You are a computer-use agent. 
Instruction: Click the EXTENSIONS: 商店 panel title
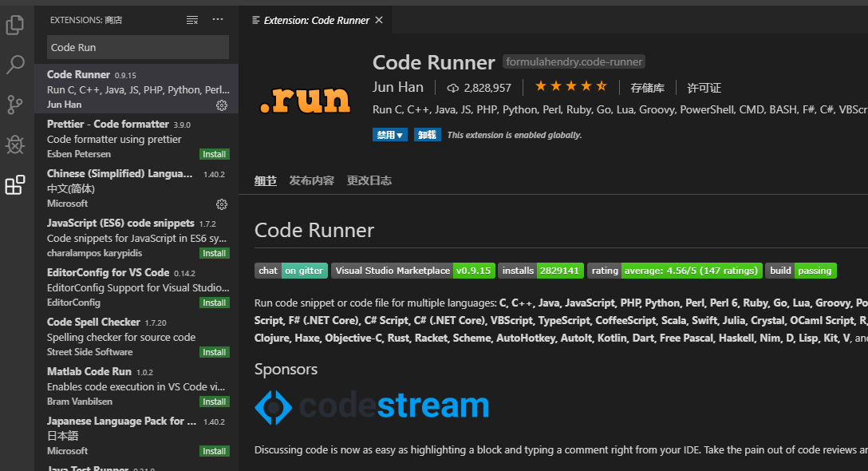(x=86, y=20)
